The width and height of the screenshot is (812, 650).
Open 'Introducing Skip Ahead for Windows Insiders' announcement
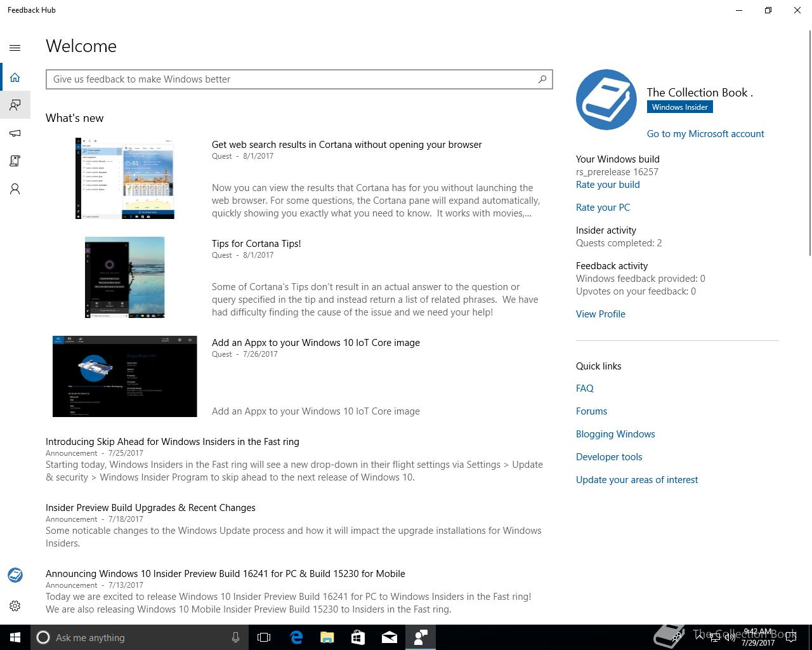point(173,442)
